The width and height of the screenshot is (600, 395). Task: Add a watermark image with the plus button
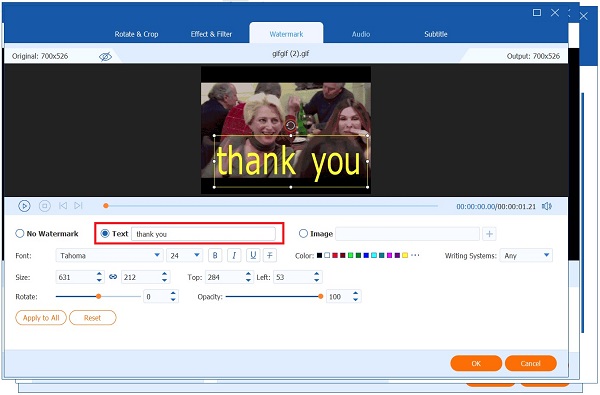[489, 234]
